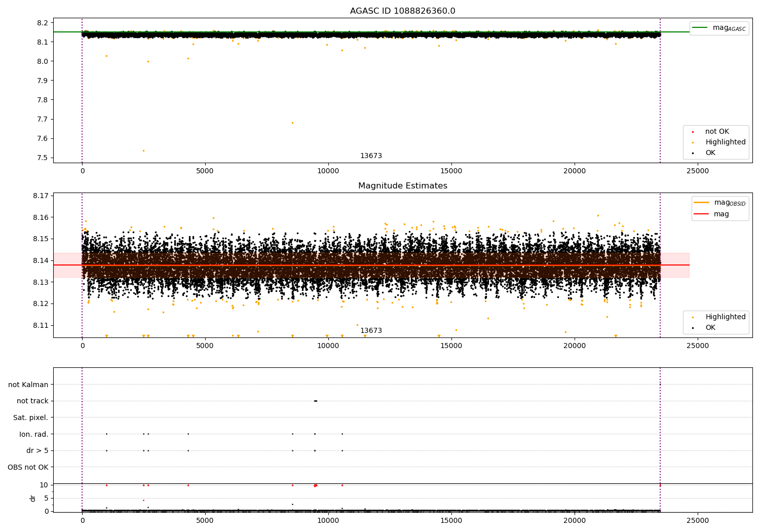Click the 'dr' y-axis label
This screenshot has width=760, height=532.
tap(33, 498)
